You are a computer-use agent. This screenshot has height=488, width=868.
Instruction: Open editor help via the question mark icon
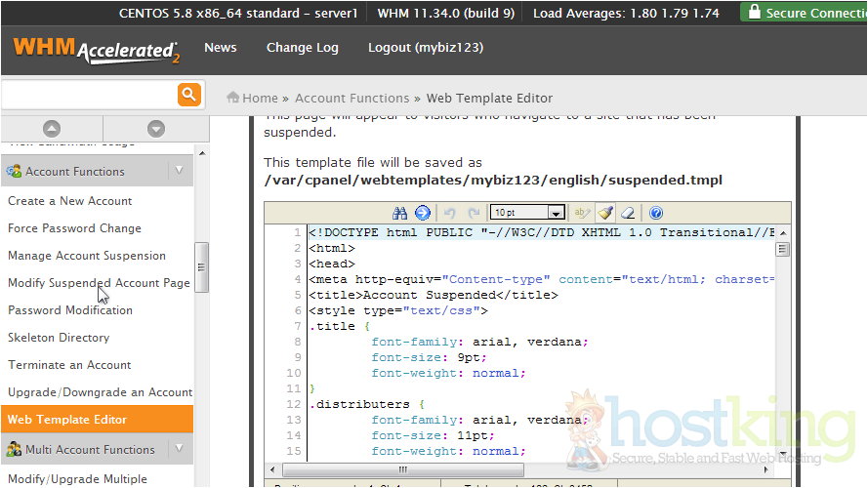[656, 213]
